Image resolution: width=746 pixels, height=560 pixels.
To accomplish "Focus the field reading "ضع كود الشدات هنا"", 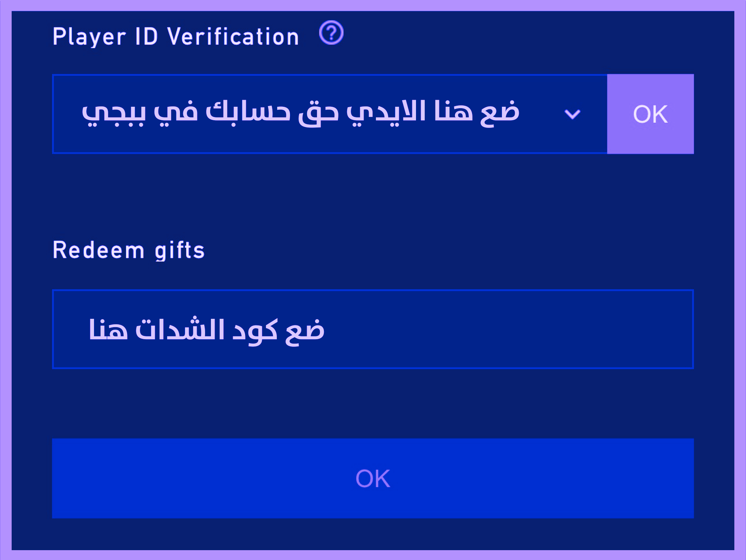I will pos(373,329).
